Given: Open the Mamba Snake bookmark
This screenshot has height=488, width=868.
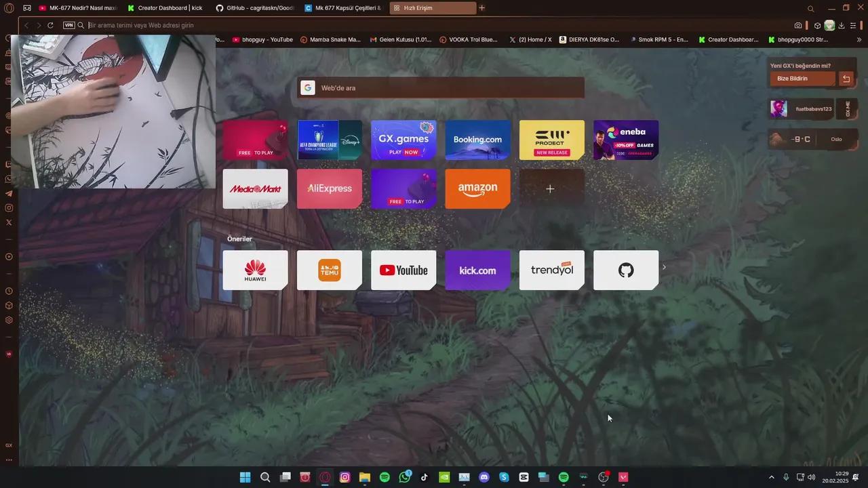Looking at the screenshot, I should click(x=330, y=39).
